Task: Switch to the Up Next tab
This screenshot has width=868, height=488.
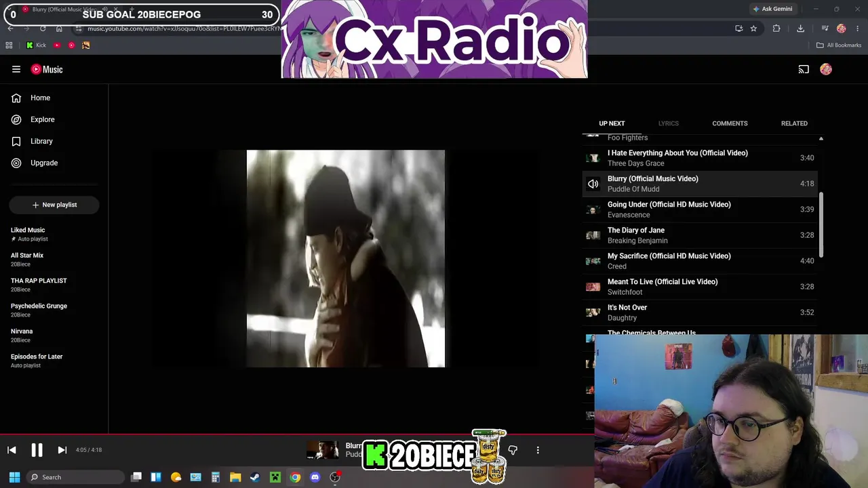Action: [x=612, y=123]
